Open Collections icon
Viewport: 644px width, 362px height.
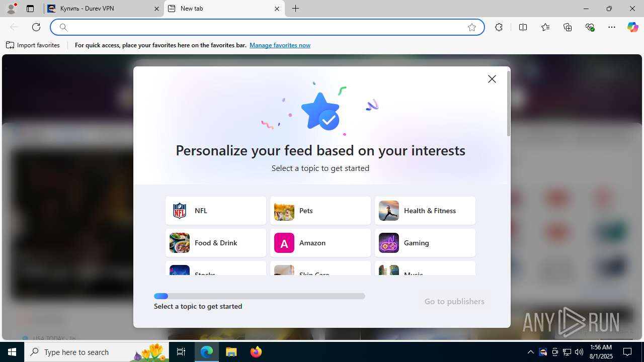coord(568,27)
